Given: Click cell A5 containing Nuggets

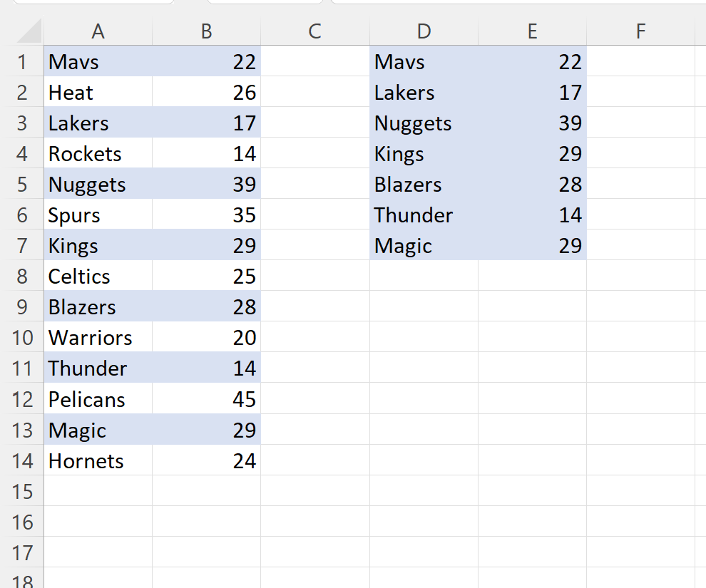Looking at the screenshot, I should tap(98, 184).
